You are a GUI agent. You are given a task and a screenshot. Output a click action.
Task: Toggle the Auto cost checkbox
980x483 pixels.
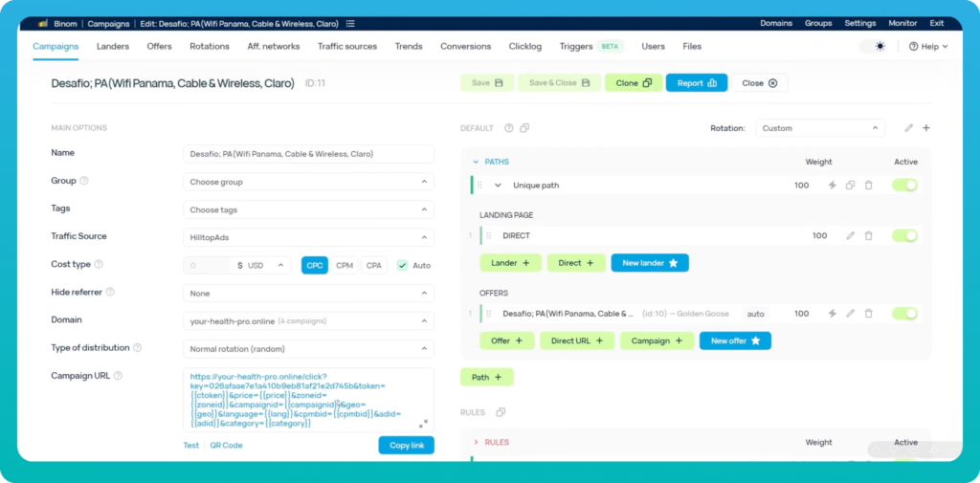(x=403, y=265)
